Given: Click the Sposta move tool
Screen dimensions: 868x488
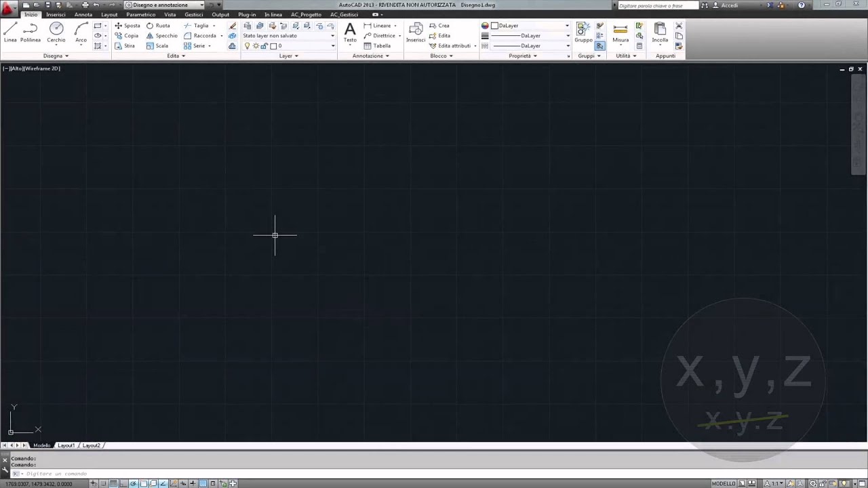Looking at the screenshot, I should point(127,26).
